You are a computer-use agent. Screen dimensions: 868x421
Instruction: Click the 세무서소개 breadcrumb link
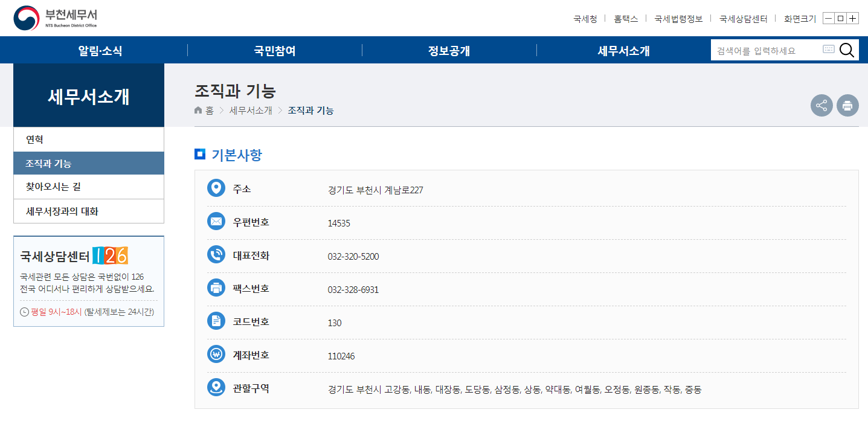[249, 110]
